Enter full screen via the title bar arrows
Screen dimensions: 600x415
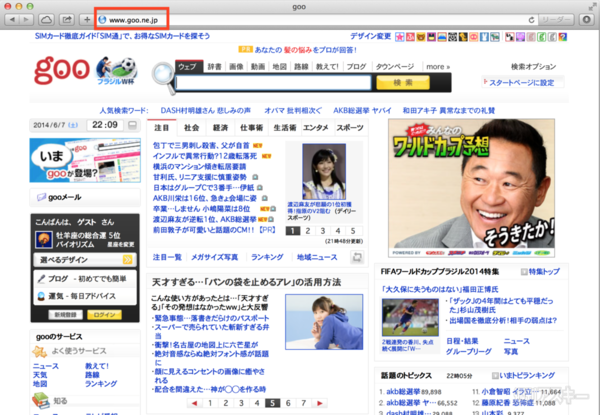[x=592, y=6]
